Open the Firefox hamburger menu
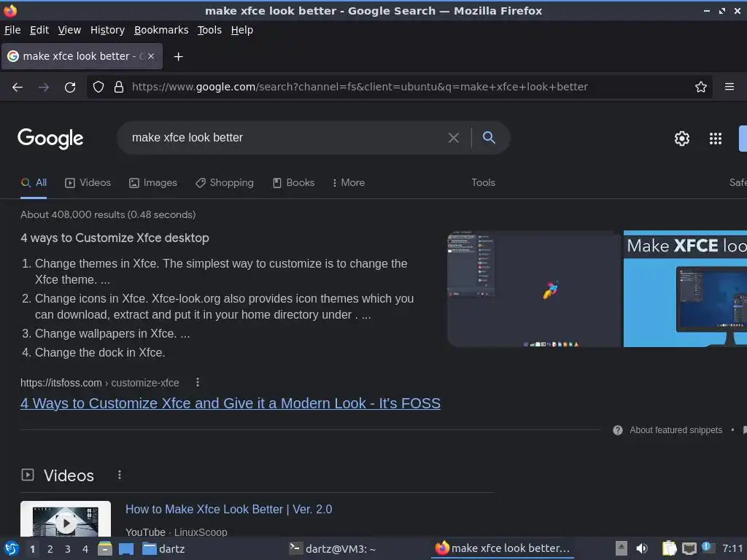 point(729,87)
